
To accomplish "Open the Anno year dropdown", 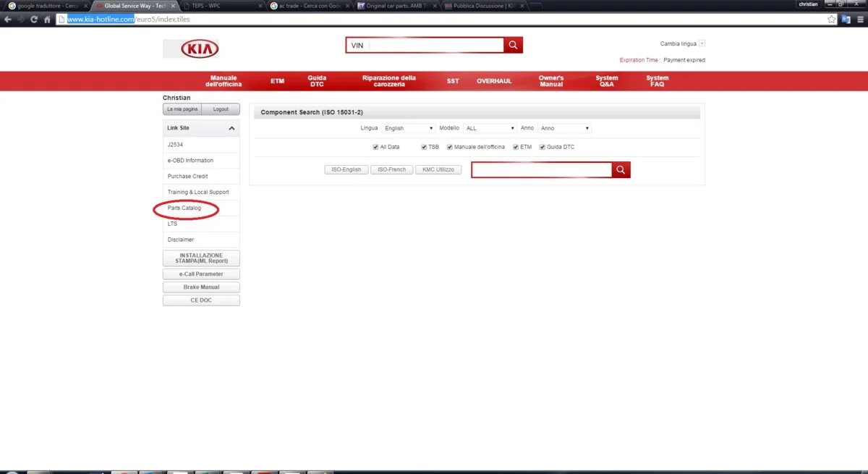I will pyautogui.click(x=564, y=128).
